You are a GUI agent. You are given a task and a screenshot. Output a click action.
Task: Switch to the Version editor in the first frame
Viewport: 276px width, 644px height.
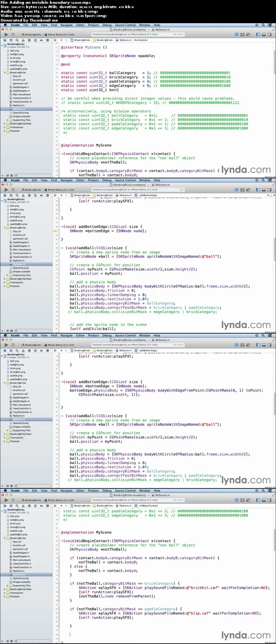point(248,35)
